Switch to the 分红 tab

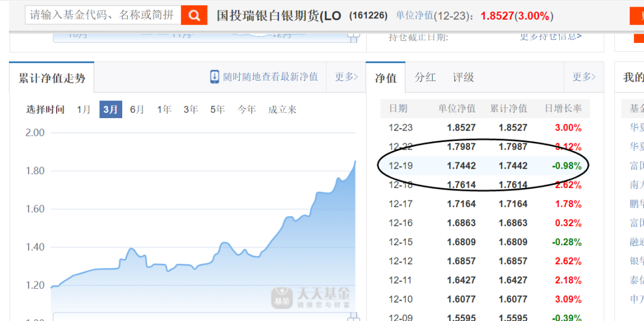click(425, 77)
